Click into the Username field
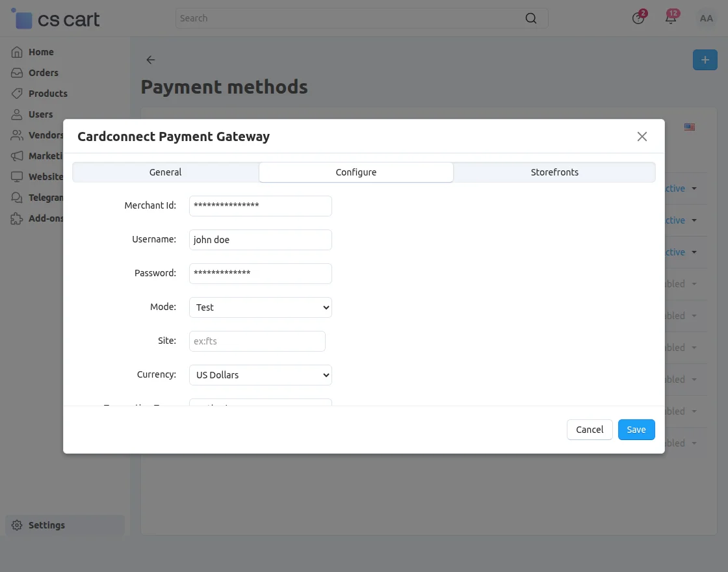Image resolution: width=728 pixels, height=572 pixels. click(x=261, y=240)
